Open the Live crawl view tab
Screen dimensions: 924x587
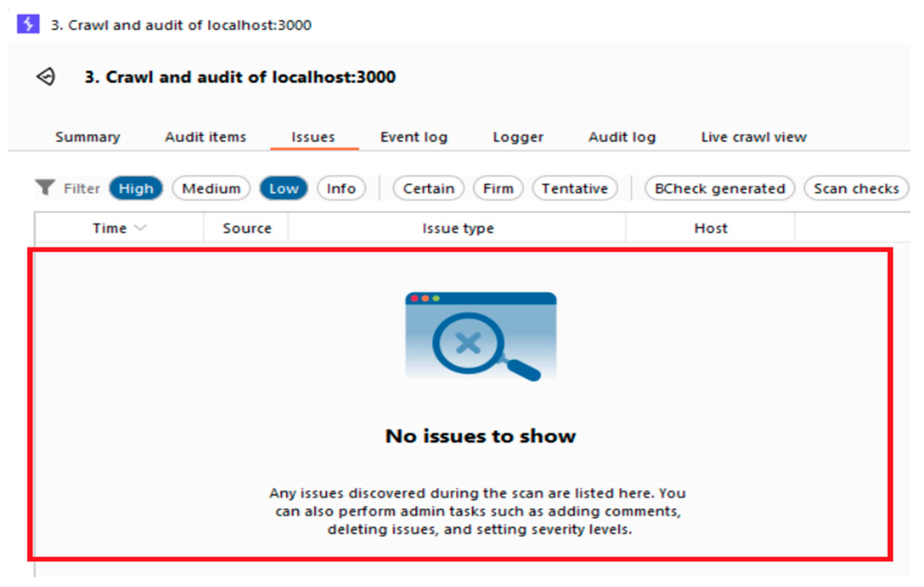coord(753,137)
